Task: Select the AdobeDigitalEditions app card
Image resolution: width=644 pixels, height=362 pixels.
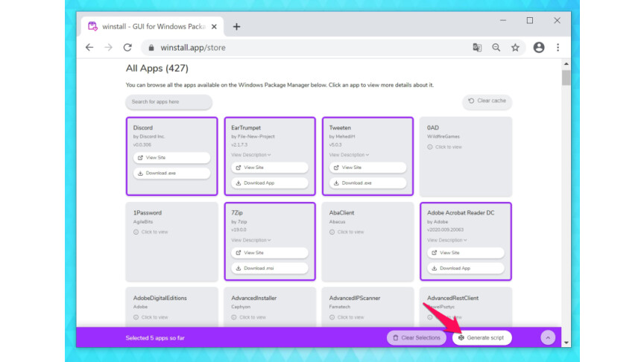Action: (171, 307)
